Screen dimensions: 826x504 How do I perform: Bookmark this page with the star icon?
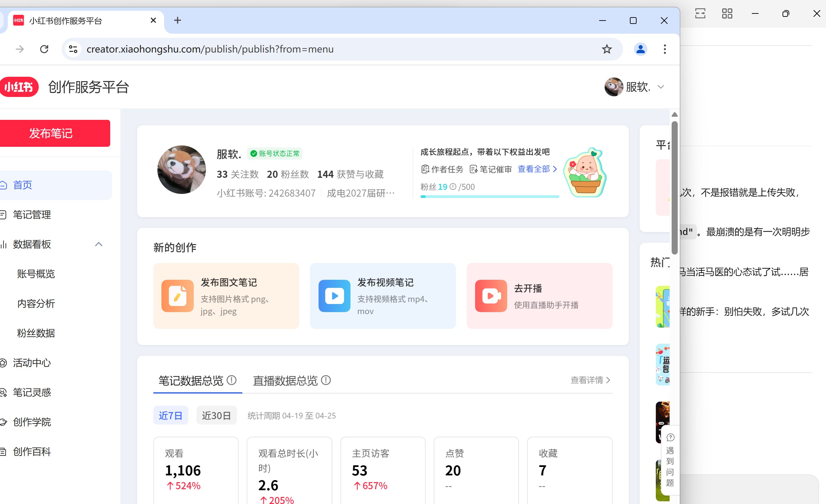(607, 49)
